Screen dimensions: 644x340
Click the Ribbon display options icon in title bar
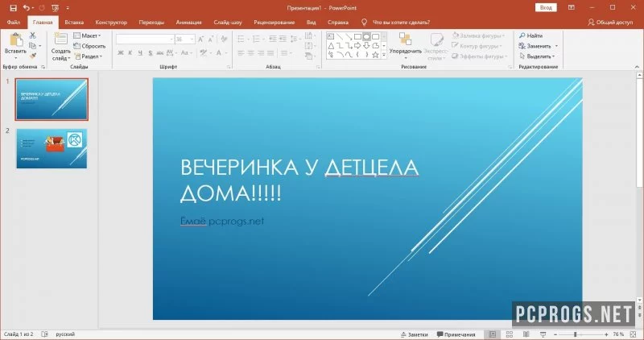(x=572, y=8)
